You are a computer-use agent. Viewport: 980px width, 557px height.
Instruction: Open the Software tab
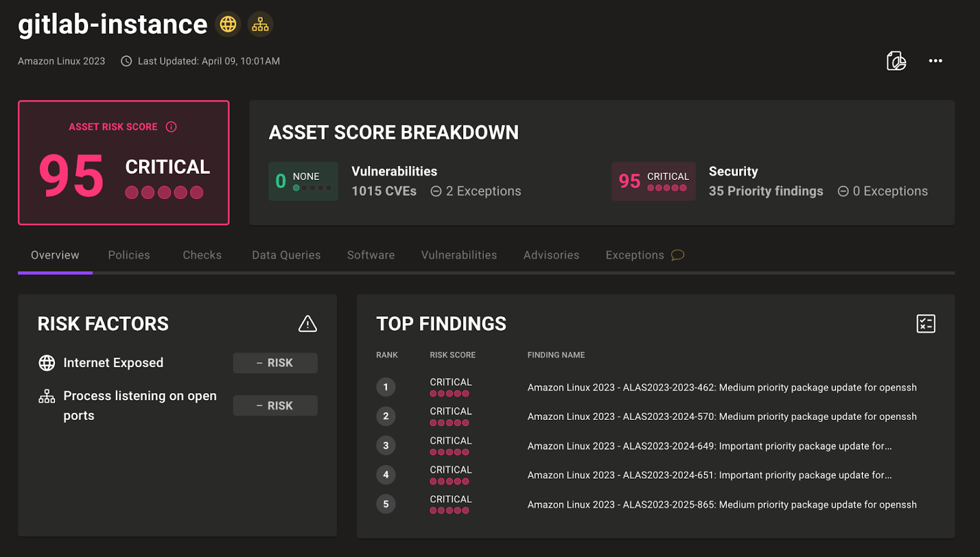click(x=371, y=255)
